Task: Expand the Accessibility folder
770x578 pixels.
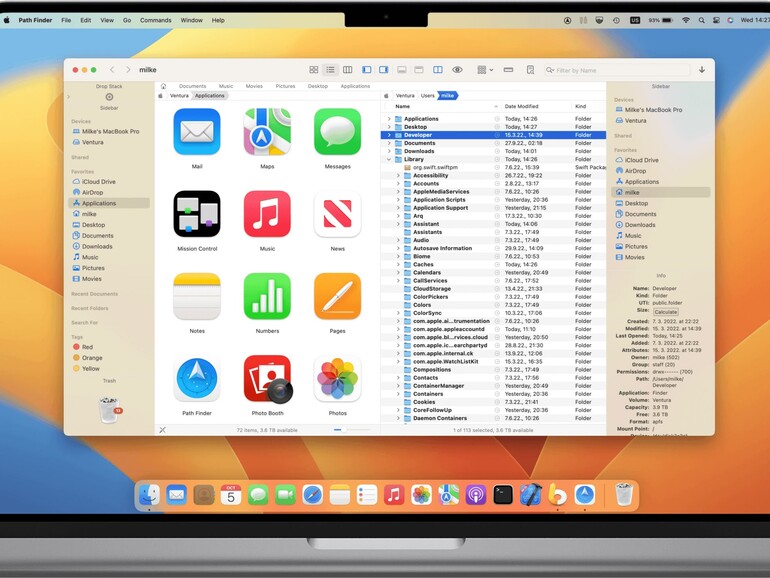Action: pyautogui.click(x=398, y=175)
